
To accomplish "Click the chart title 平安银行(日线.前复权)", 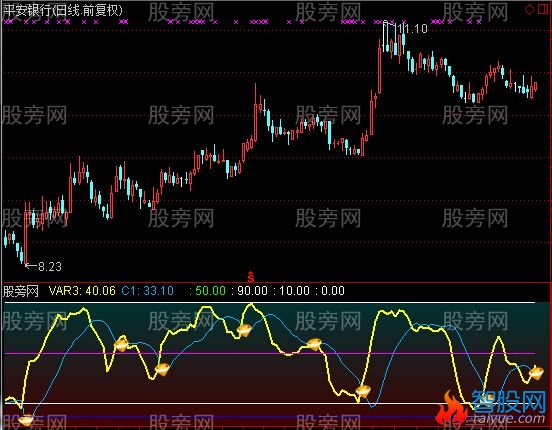I will [x=63, y=11].
